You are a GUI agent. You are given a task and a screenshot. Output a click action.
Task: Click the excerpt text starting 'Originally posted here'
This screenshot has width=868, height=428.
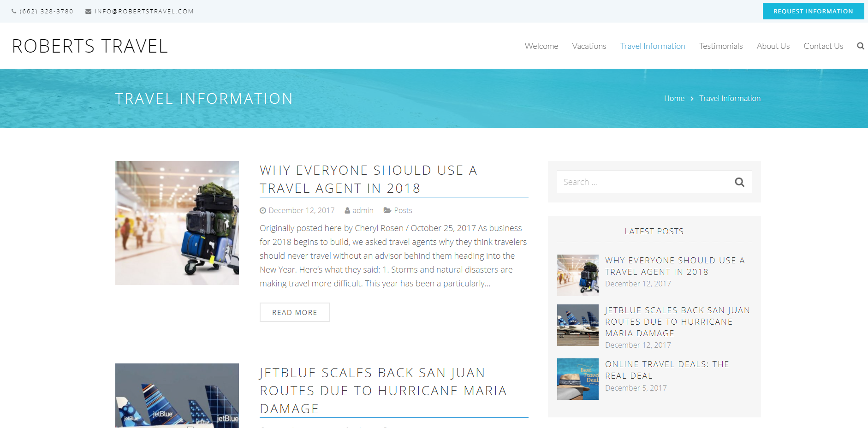point(393,256)
